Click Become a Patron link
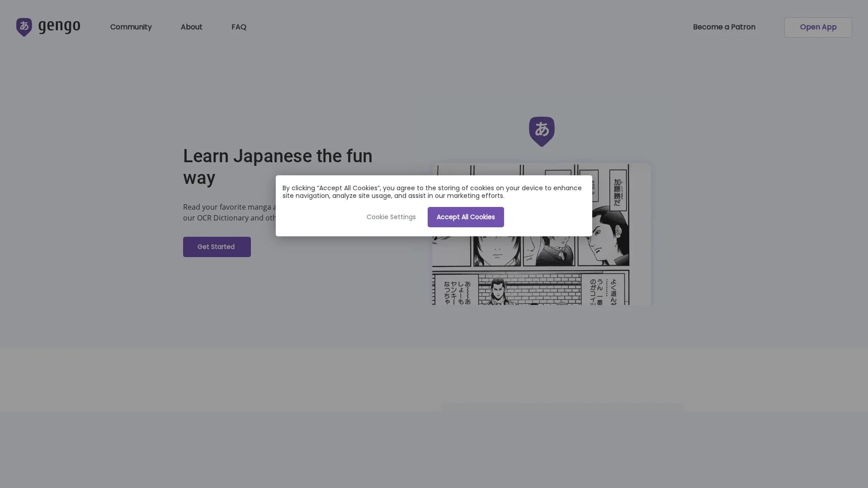Viewport: 868px width, 488px height. [x=724, y=27]
